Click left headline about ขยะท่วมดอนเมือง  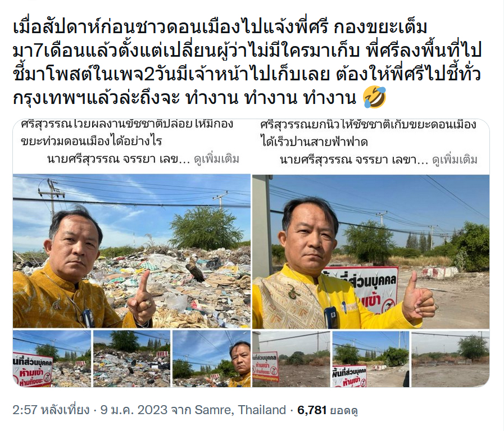[127, 133]
